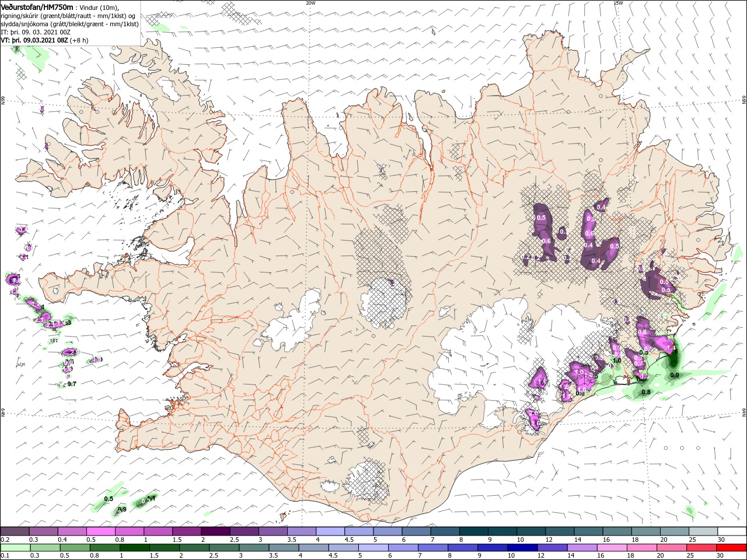Screen dimensions: 747x560
Task: Pick the orchid 0.4 swatch in upper scale
Action: pos(72,531)
